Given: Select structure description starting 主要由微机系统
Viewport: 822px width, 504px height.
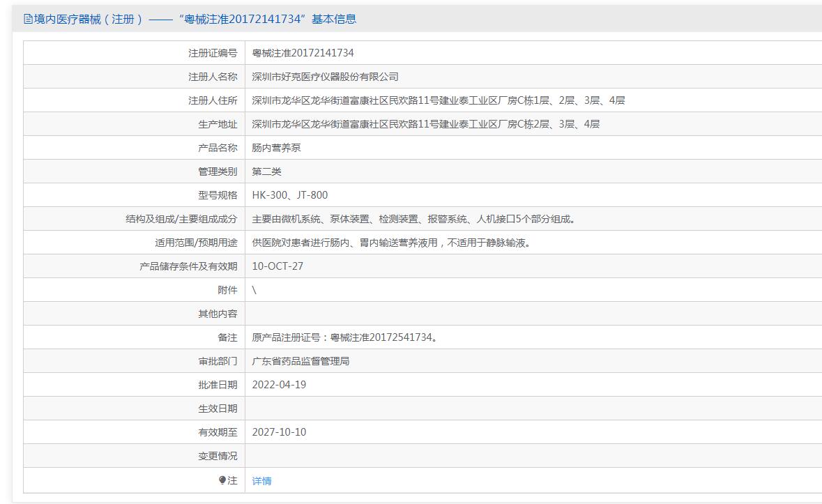Looking at the screenshot, I should pyautogui.click(x=413, y=219).
